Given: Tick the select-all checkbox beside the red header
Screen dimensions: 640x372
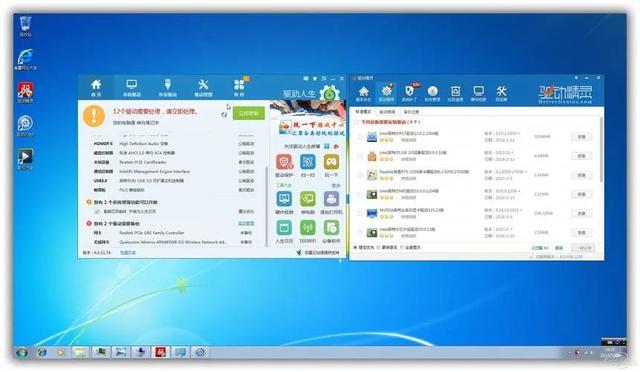Looking at the screenshot, I should 356,122.
